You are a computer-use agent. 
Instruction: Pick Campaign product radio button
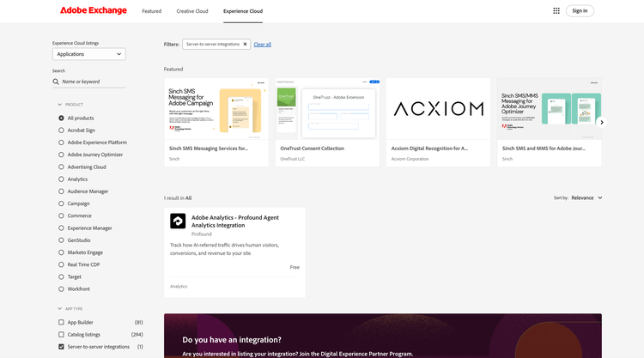[x=61, y=203]
